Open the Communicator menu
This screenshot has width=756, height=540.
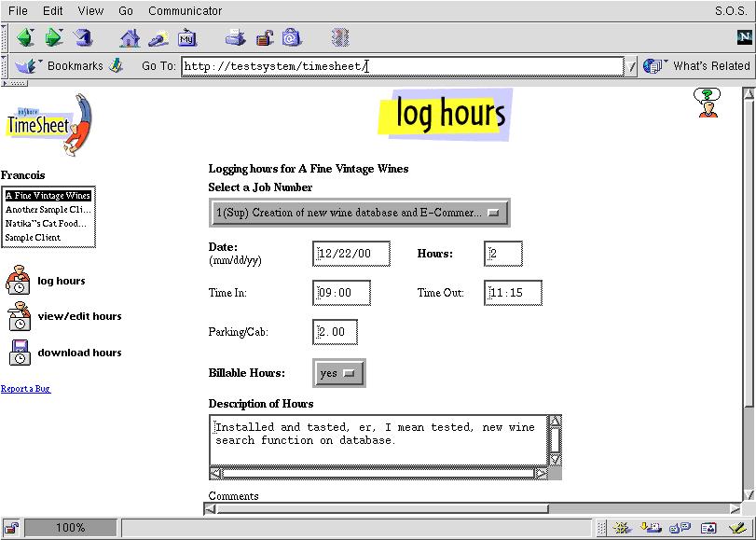pos(185,11)
